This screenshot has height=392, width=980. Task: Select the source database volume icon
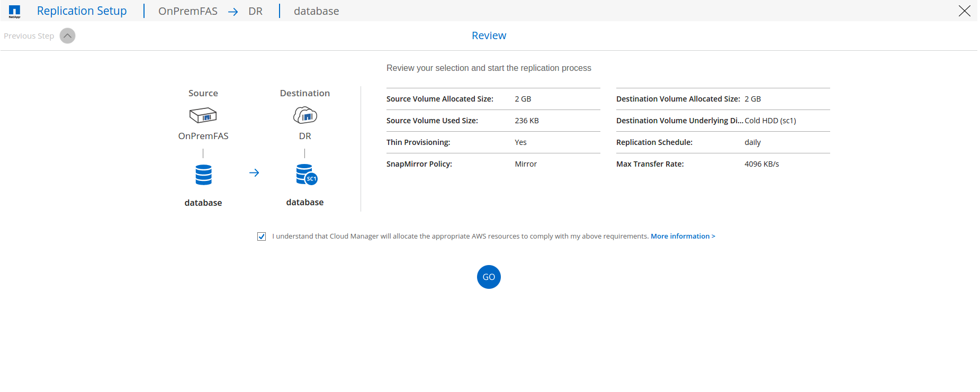(203, 175)
